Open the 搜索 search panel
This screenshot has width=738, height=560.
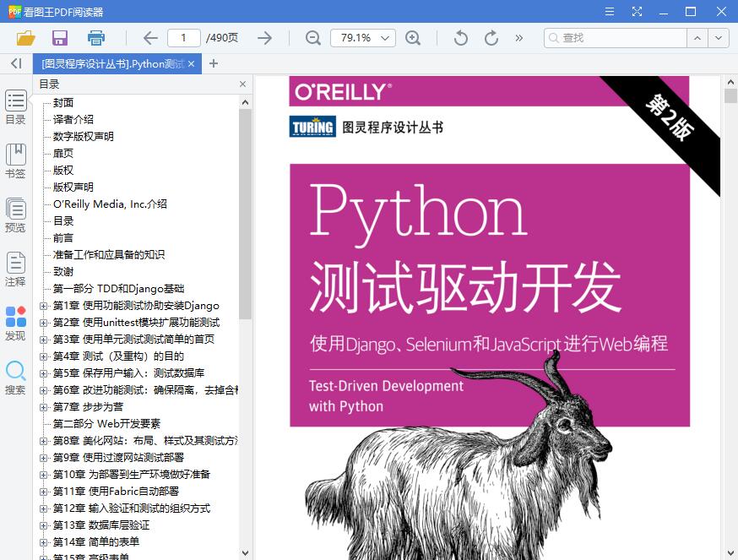[x=15, y=378]
